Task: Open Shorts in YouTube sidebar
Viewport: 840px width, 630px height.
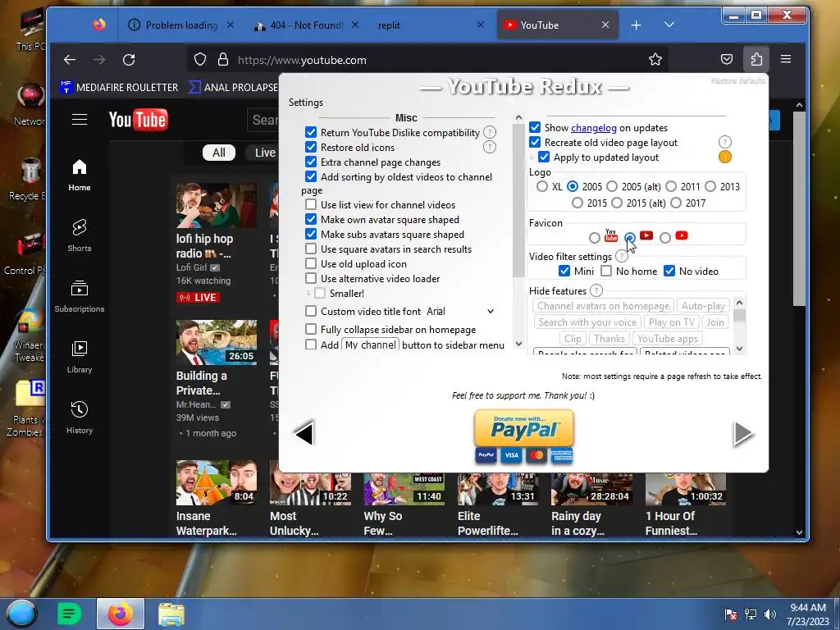Action: tap(80, 235)
